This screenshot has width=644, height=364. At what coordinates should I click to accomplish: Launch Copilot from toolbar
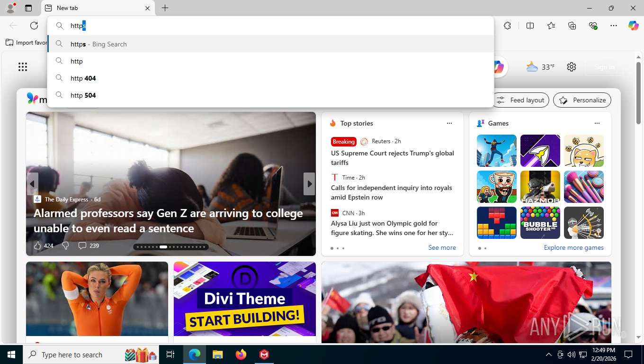(x=634, y=26)
